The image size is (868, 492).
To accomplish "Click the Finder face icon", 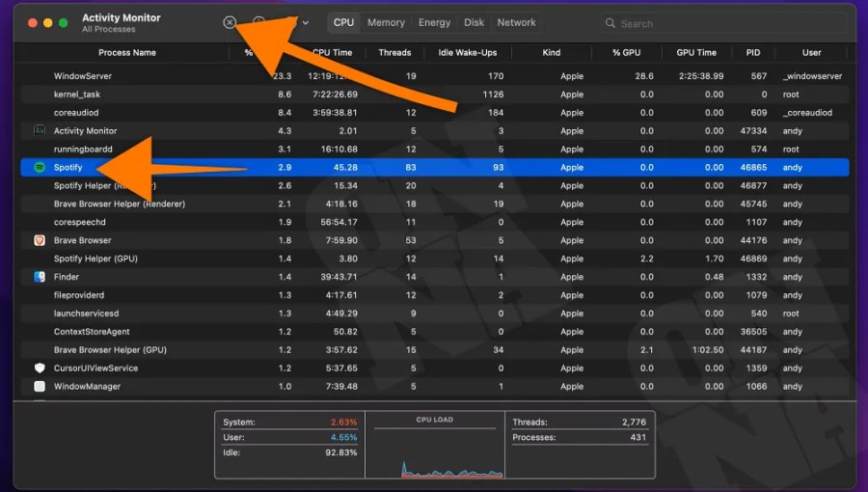I will pyautogui.click(x=40, y=277).
